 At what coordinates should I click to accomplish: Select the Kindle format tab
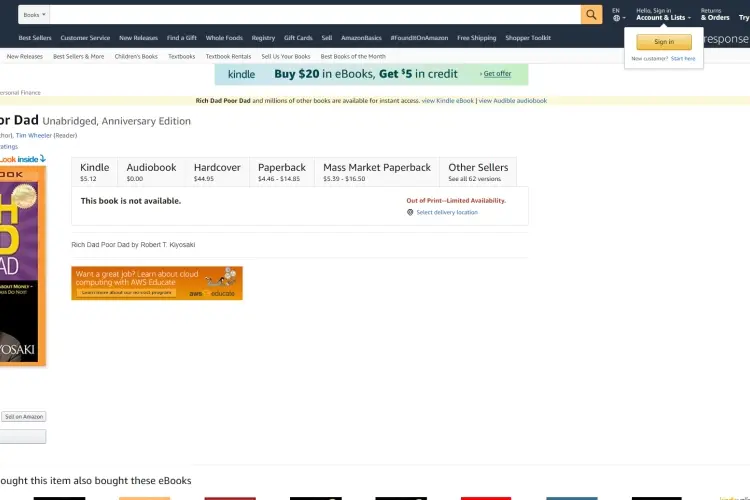pos(95,172)
